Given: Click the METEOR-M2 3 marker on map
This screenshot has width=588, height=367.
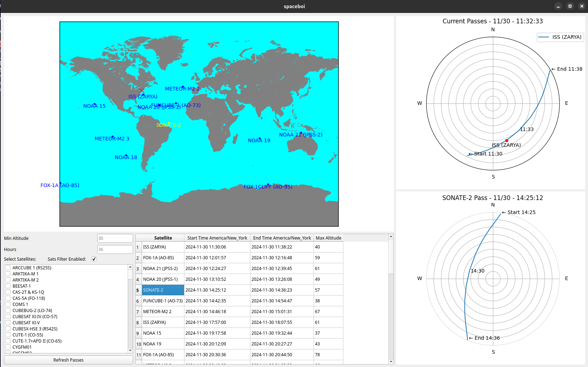Looking at the screenshot, I should [112, 137].
